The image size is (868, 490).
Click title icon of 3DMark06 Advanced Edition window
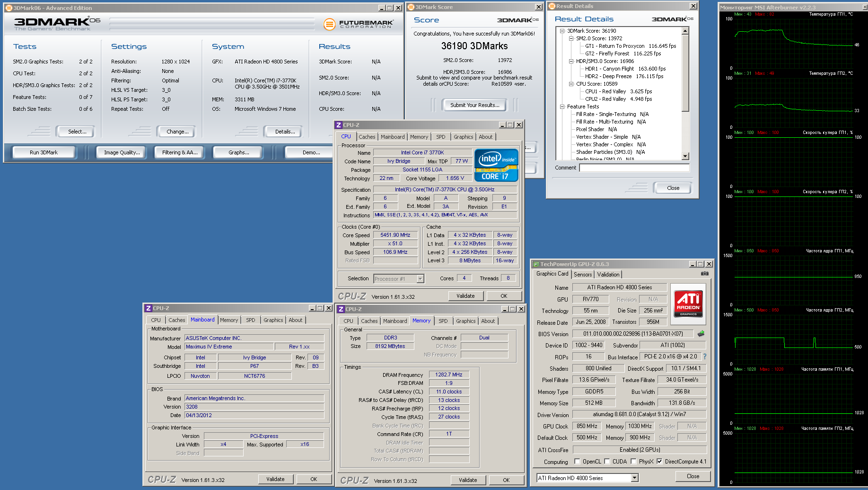[x=9, y=8]
